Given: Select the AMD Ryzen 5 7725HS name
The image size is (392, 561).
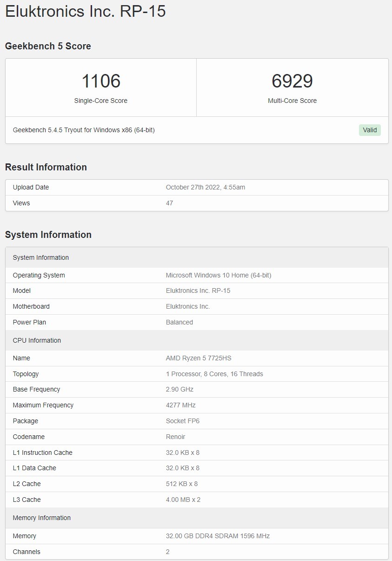Looking at the screenshot, I should click(x=198, y=358).
